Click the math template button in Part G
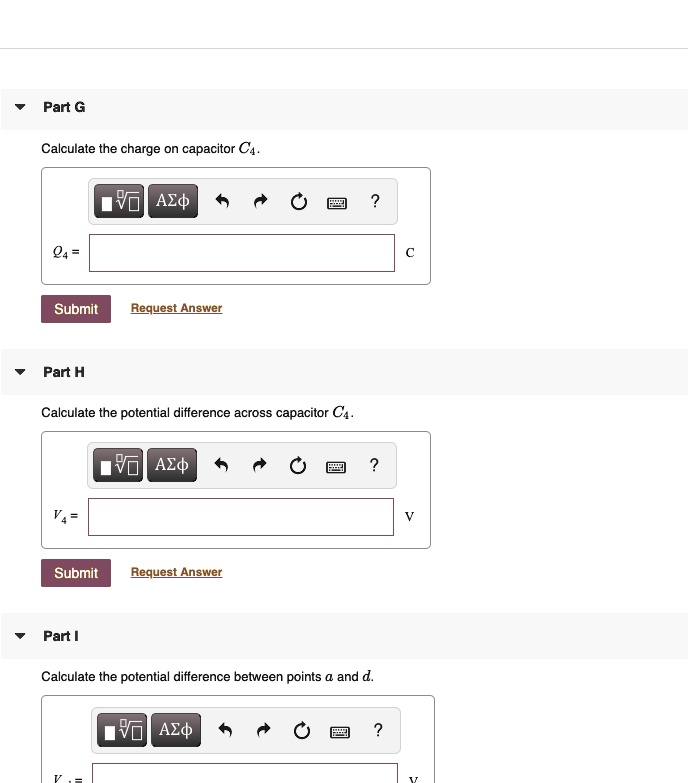Image resolution: width=688 pixels, height=783 pixels. coord(120,201)
